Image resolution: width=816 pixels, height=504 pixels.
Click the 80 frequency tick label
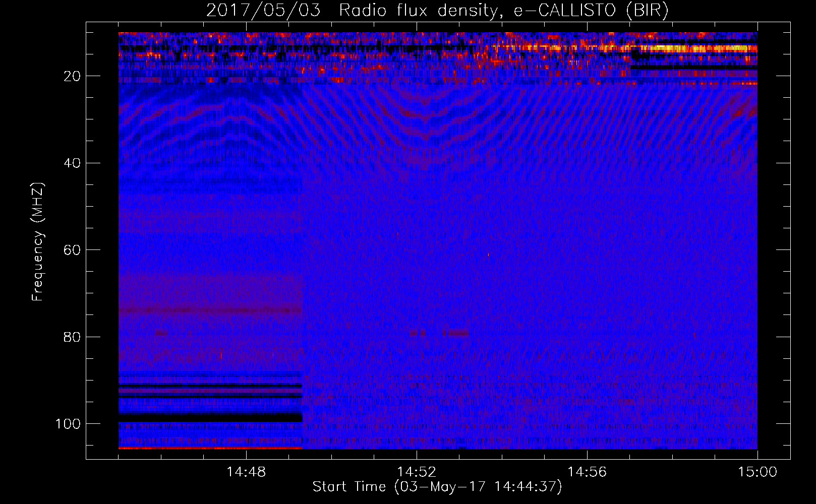[x=73, y=337]
